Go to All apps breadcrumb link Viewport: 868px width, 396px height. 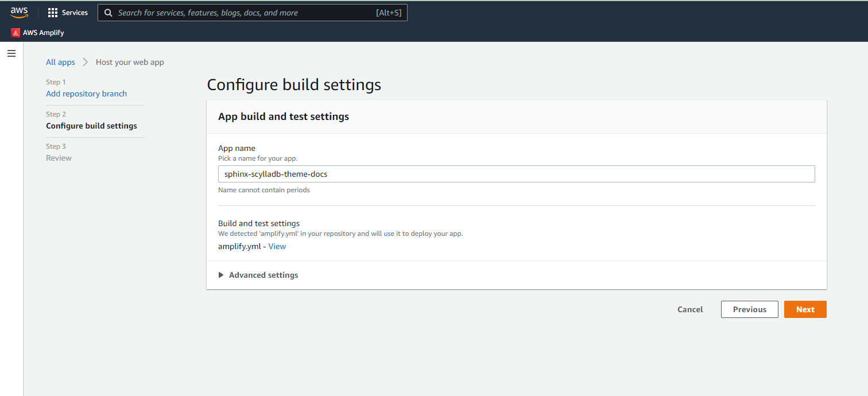[60, 62]
